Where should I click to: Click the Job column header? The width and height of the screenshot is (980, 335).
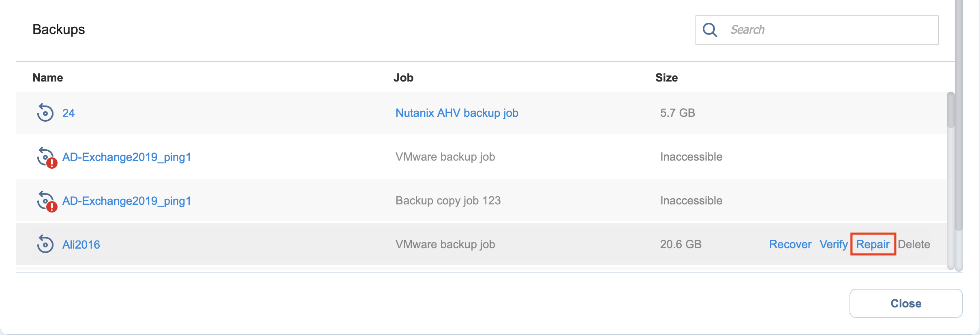click(403, 77)
